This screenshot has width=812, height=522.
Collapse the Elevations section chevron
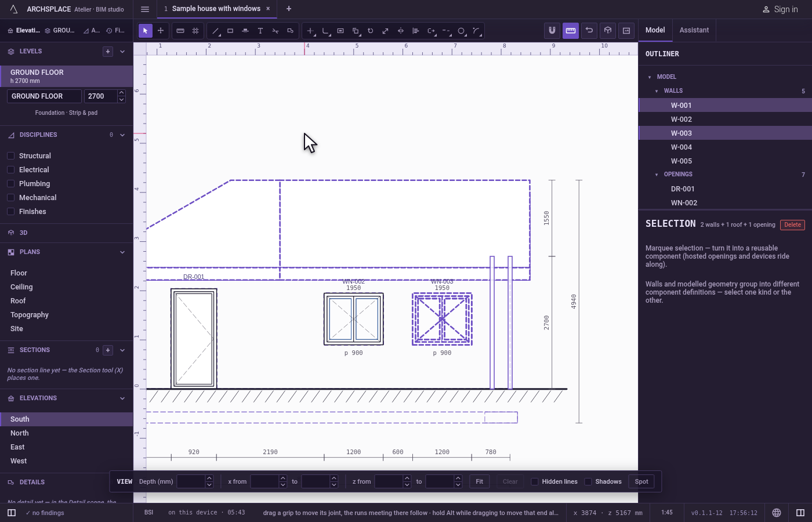point(122,398)
